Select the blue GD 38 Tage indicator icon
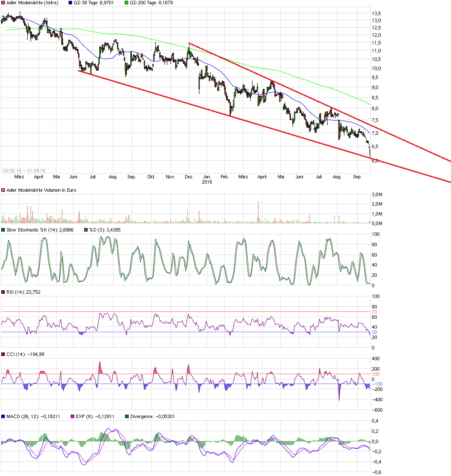 [x=71, y=3]
